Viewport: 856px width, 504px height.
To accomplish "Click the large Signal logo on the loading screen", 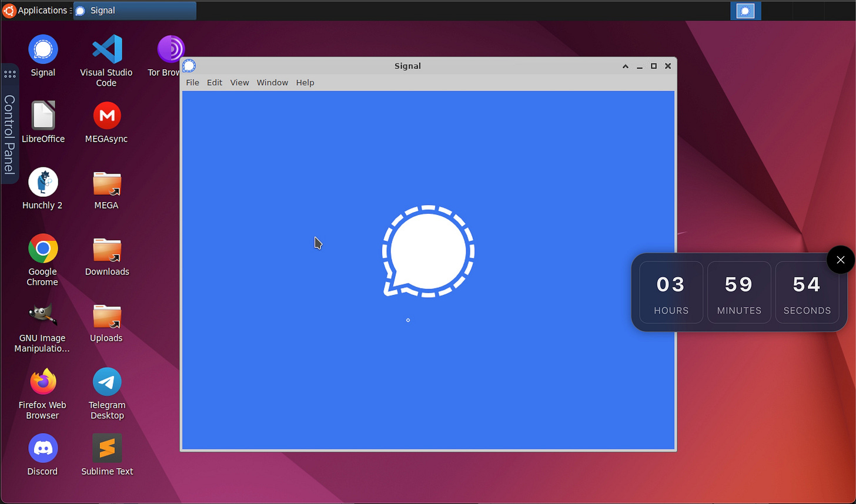I will pos(429,251).
